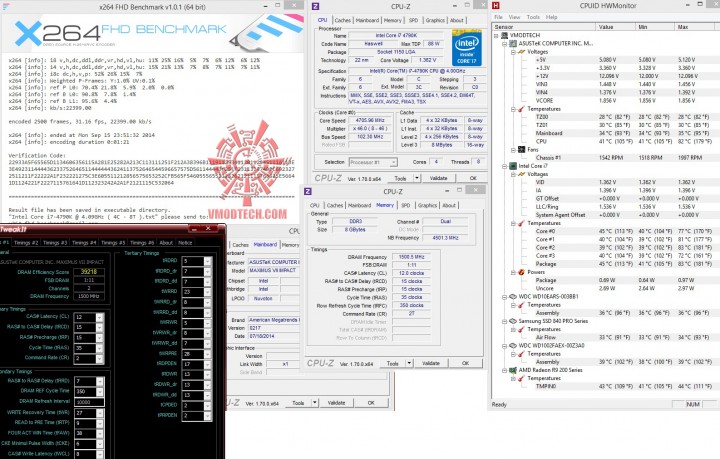Image resolution: width=720 pixels, height=459 pixels.
Task: Click the CPU-Z title bar icon of the CPU-tab window
Action: pos(315,6)
